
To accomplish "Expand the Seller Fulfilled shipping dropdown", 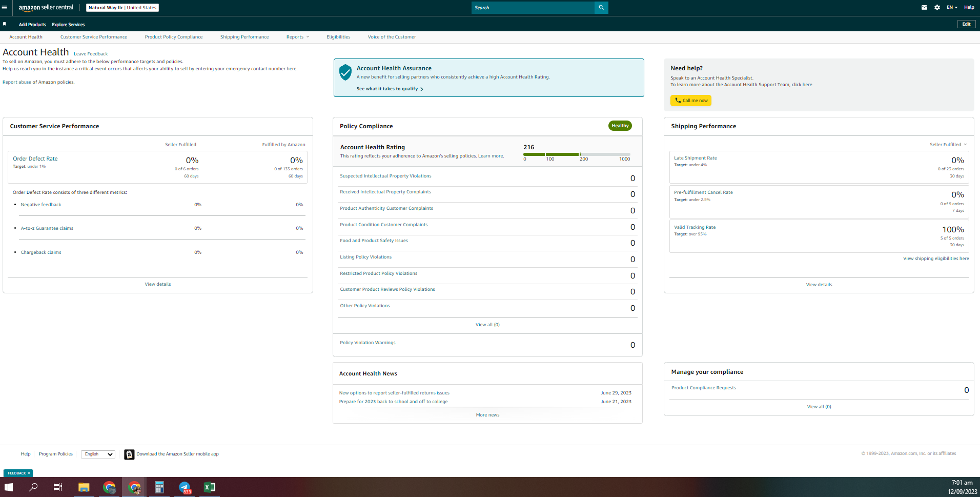I will click(x=948, y=145).
